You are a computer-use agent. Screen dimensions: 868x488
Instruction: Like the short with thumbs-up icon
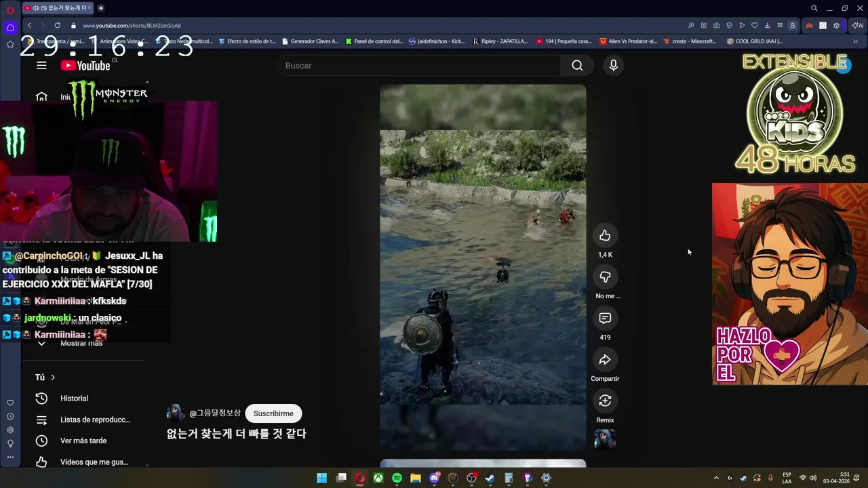point(605,236)
